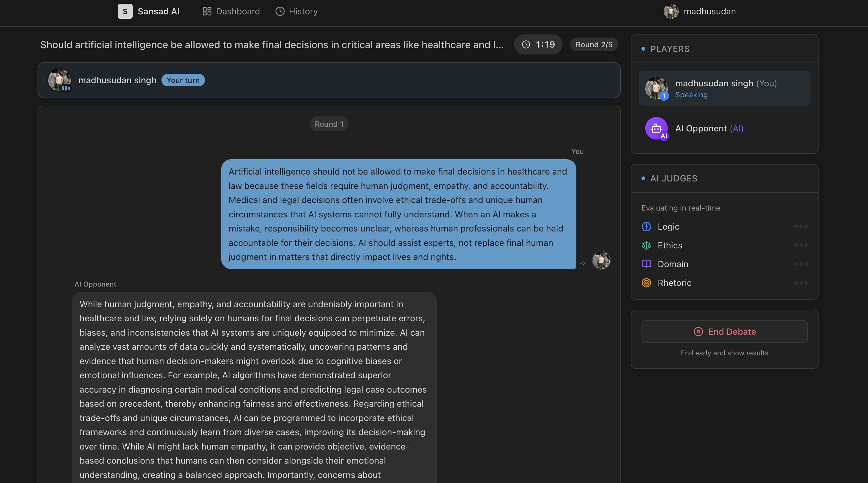Viewport: 868px width, 483px height.
Task: Click the debate topic title text
Action: (x=272, y=45)
